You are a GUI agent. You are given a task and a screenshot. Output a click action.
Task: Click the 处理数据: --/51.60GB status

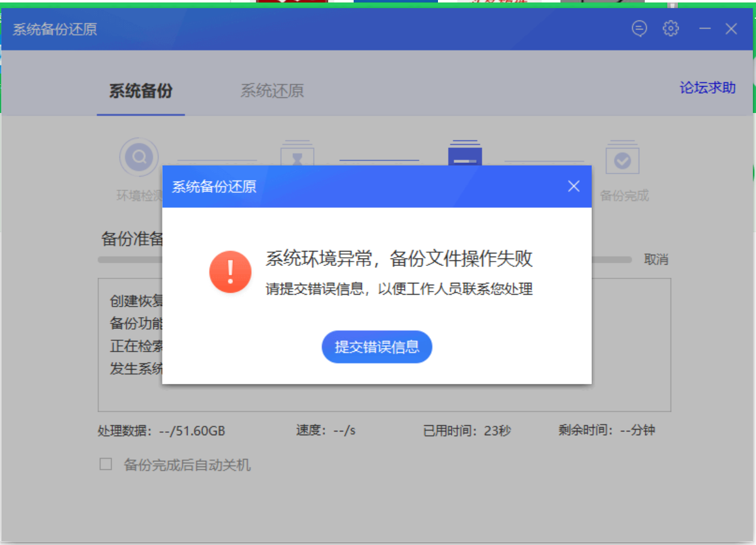click(161, 431)
